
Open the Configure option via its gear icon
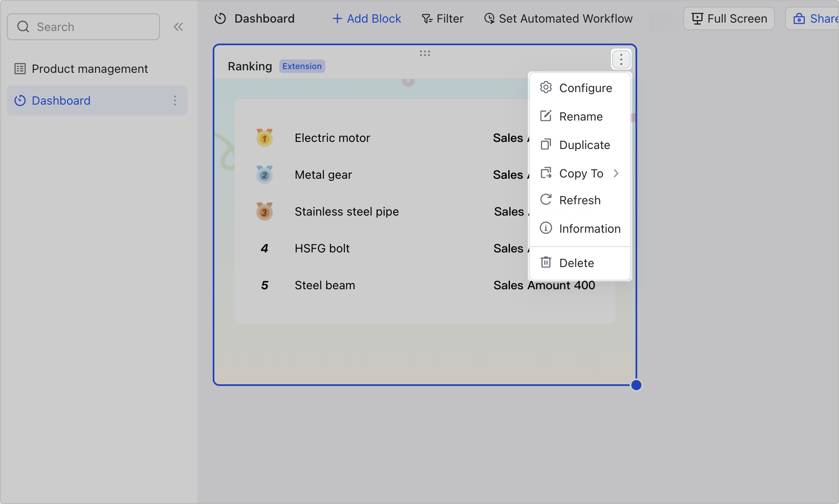(x=546, y=87)
